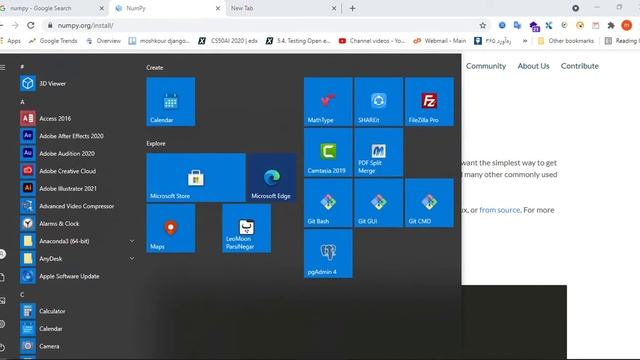Open the SHAREit tile

click(x=379, y=102)
